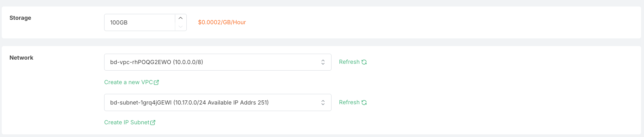Click the refresh arrows icon beside subnet dropdown

tap(364, 102)
